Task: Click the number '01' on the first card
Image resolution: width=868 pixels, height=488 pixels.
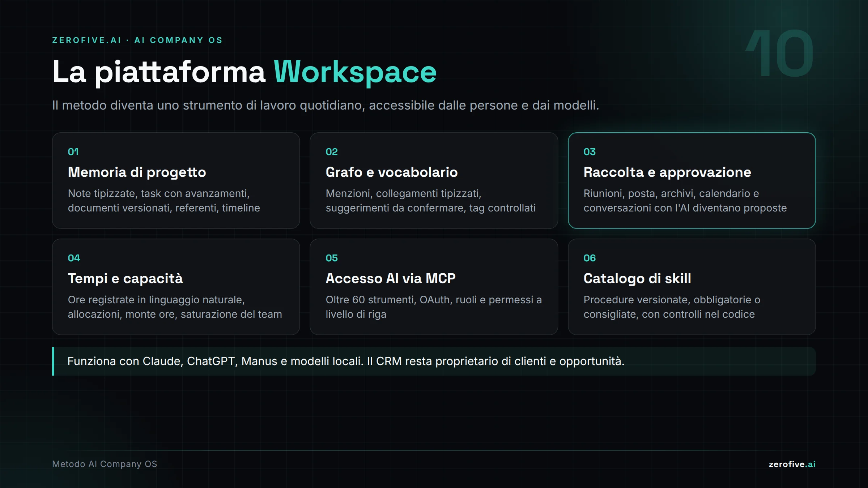Action: pyautogui.click(x=73, y=152)
